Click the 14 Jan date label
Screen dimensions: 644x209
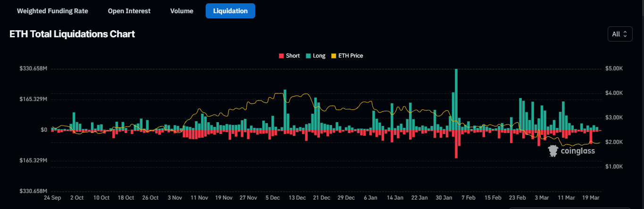pos(395,198)
